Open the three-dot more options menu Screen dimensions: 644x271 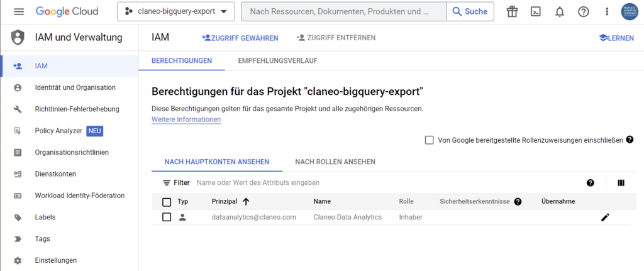(607, 12)
